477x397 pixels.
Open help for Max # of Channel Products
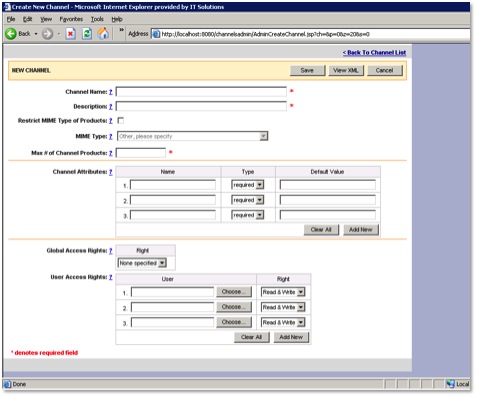click(111, 153)
